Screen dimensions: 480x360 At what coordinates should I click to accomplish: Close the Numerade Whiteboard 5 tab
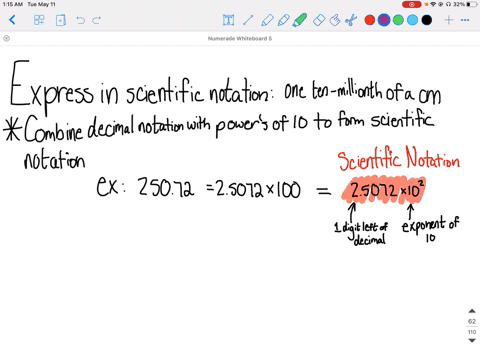6,38
